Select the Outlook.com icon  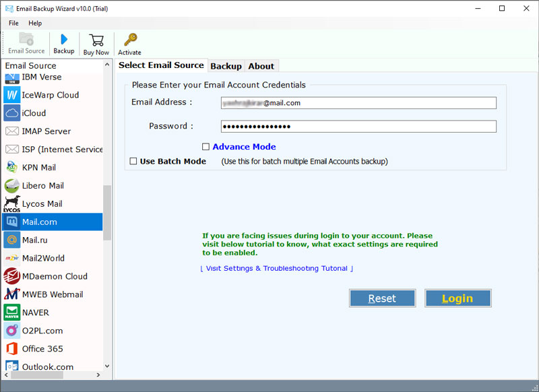click(x=12, y=366)
